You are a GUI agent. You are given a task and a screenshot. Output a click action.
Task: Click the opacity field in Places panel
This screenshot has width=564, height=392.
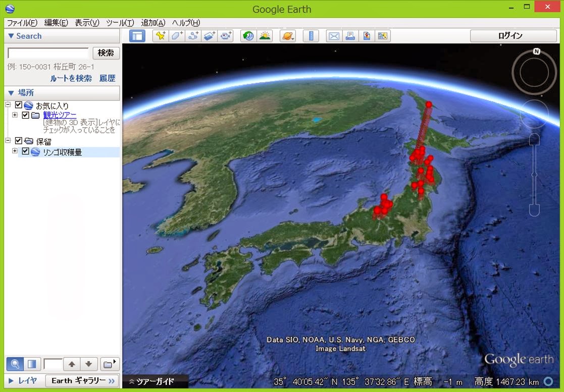coord(53,364)
